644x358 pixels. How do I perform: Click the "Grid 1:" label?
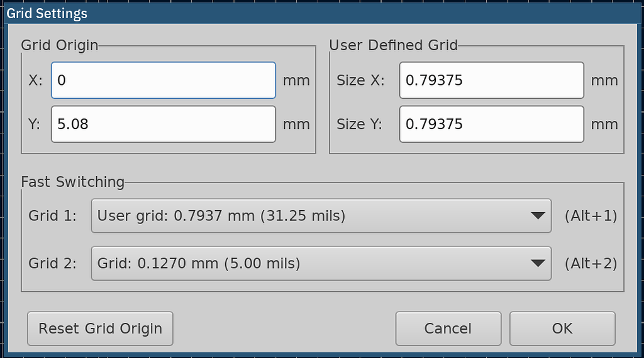[53, 216]
